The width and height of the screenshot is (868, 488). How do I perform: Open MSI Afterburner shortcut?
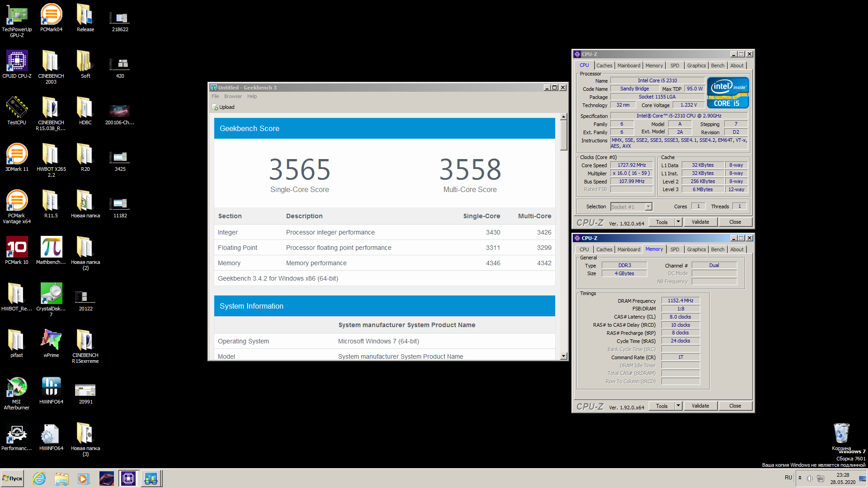pyautogui.click(x=17, y=393)
